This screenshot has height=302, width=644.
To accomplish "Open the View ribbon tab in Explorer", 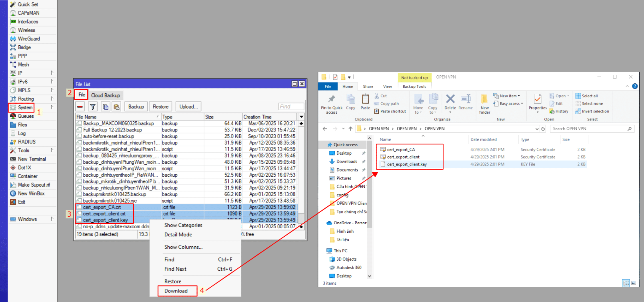I will tap(388, 87).
